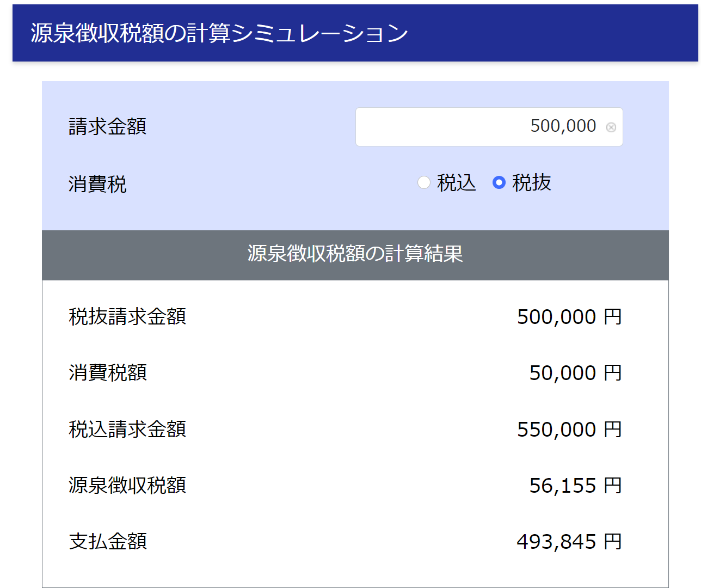Click the 請求金額 field label
The width and height of the screenshot is (701, 588).
(107, 127)
